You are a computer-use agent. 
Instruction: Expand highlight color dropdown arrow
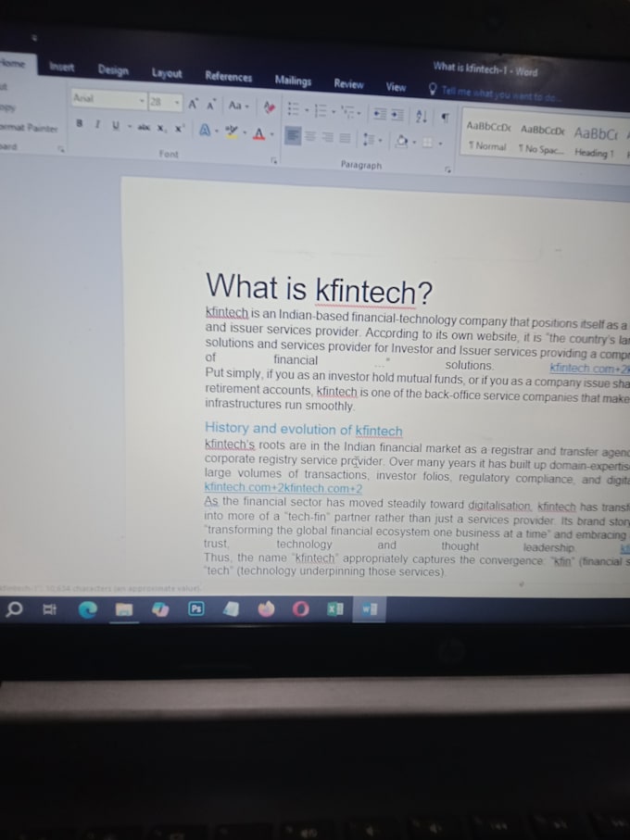(244, 132)
